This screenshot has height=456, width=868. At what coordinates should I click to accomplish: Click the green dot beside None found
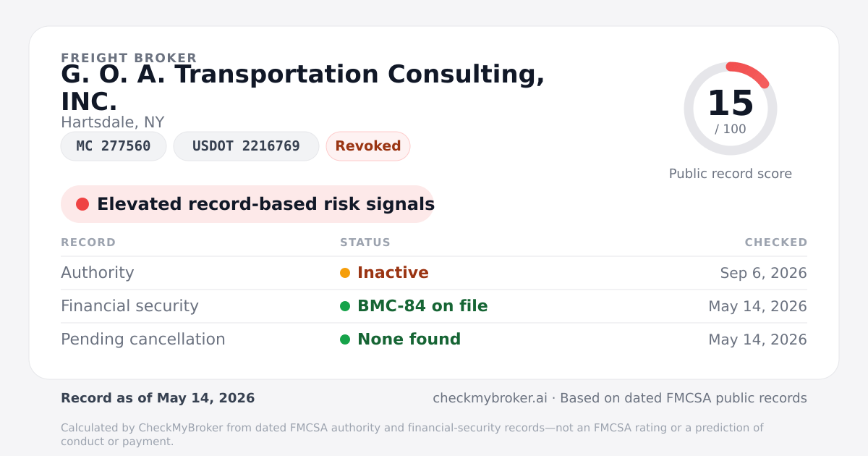coord(345,339)
